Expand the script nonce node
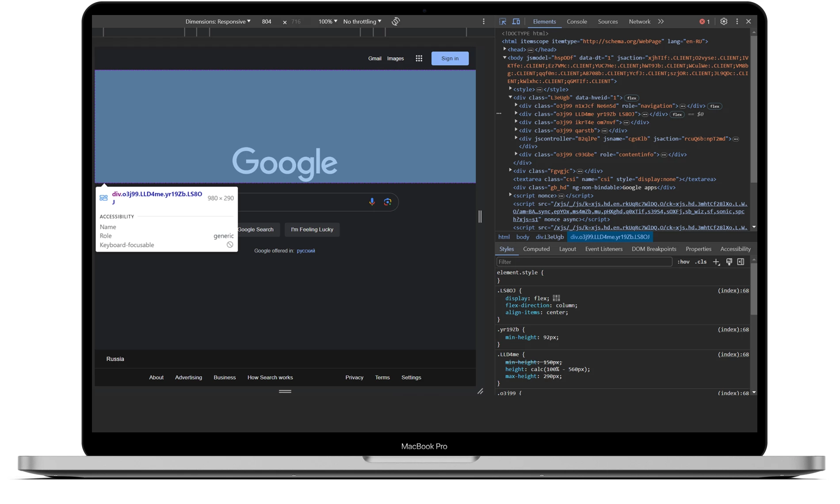 tap(511, 195)
